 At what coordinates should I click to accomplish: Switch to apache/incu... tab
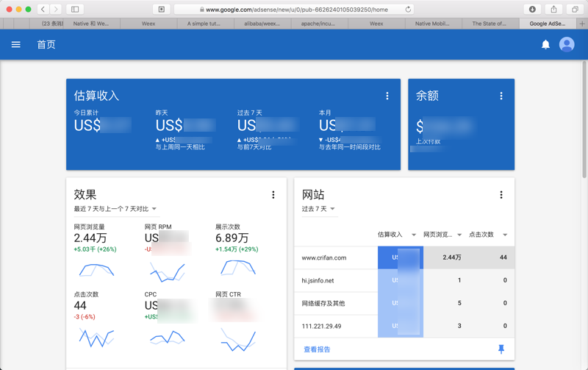319,24
